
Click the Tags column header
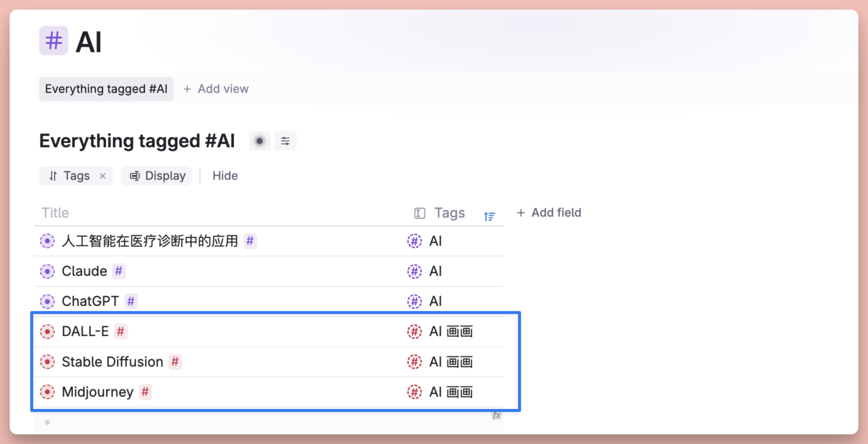(x=449, y=213)
